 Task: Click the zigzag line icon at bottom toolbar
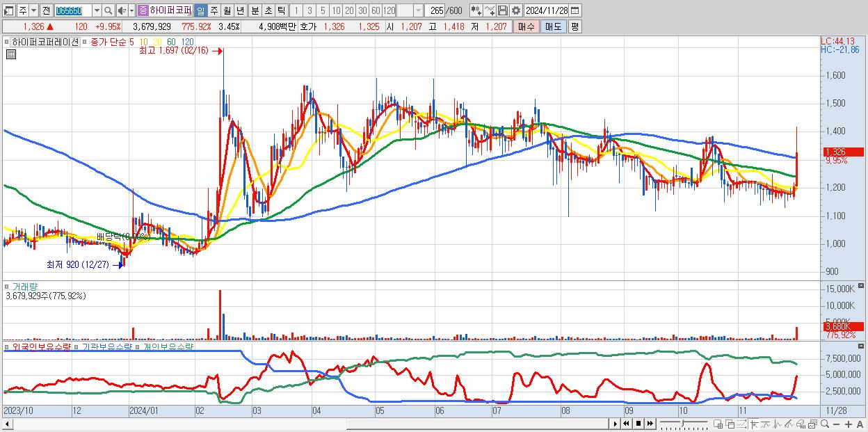tap(778, 424)
